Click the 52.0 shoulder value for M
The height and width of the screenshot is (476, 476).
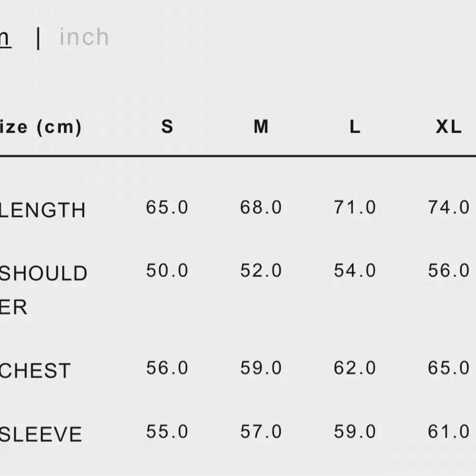click(x=261, y=271)
